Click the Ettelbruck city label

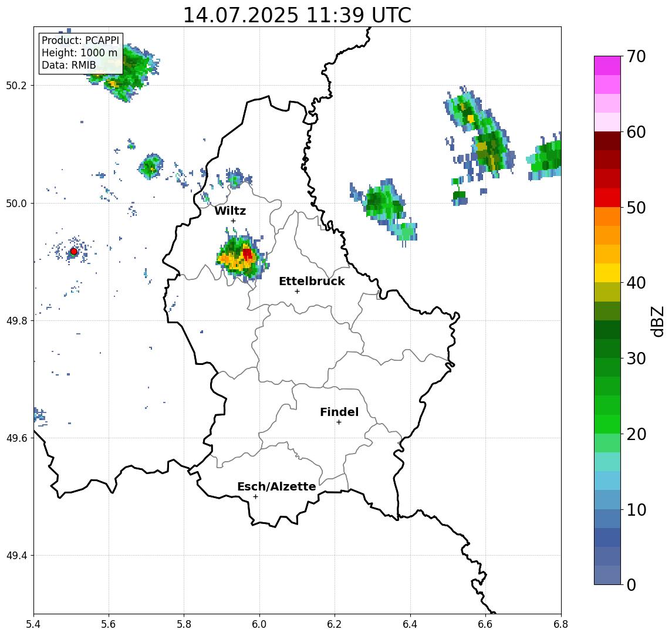312,281
